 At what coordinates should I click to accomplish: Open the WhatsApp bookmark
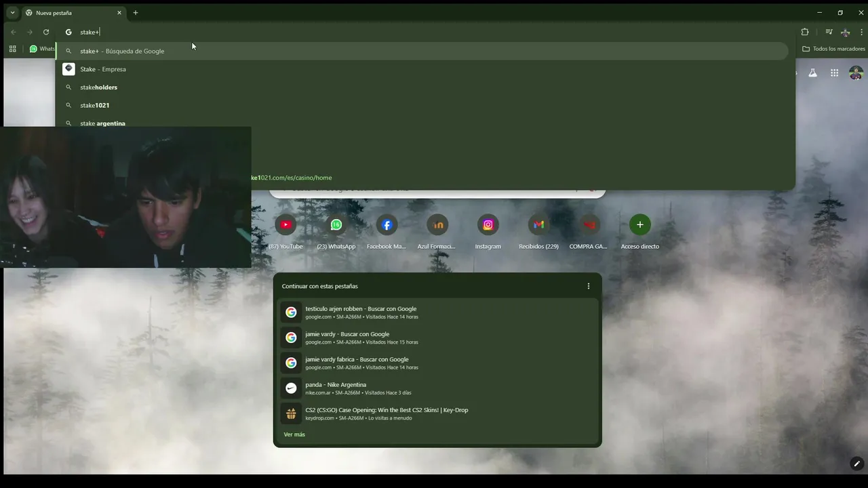click(x=42, y=49)
